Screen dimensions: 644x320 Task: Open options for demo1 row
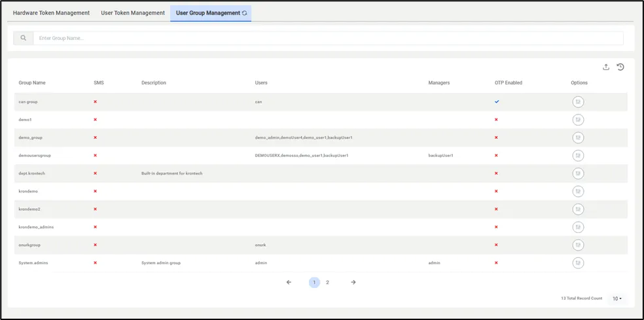point(578,120)
